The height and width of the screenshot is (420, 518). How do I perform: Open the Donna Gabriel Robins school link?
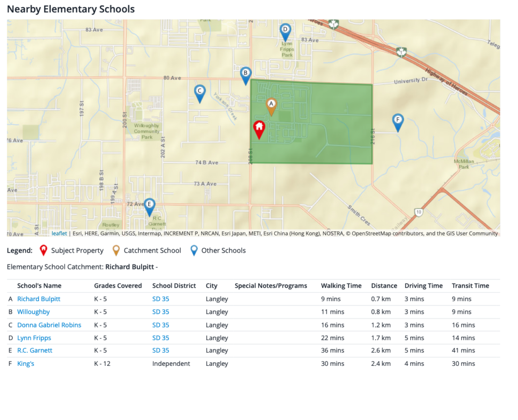point(49,325)
